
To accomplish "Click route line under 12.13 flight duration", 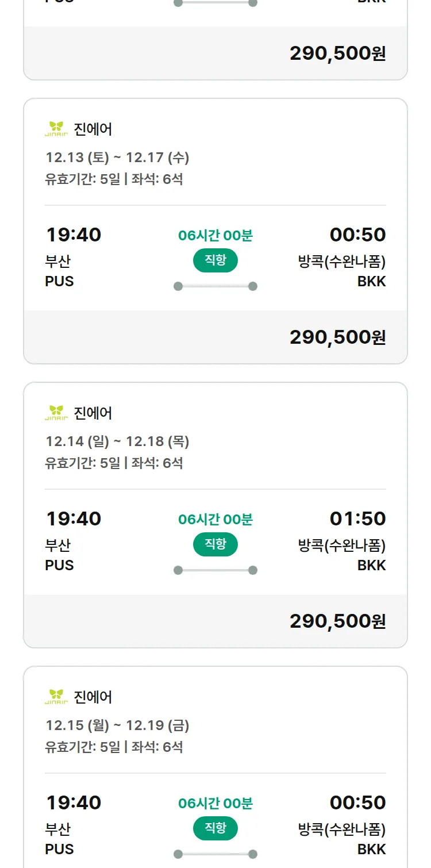I will point(215,286).
